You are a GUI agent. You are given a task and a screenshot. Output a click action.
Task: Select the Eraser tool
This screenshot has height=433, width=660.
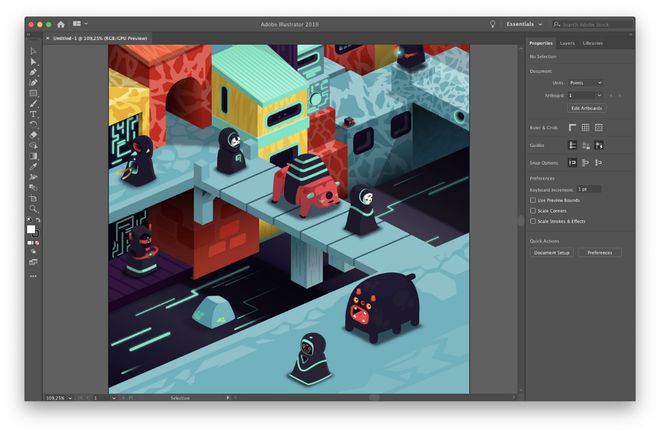33,135
